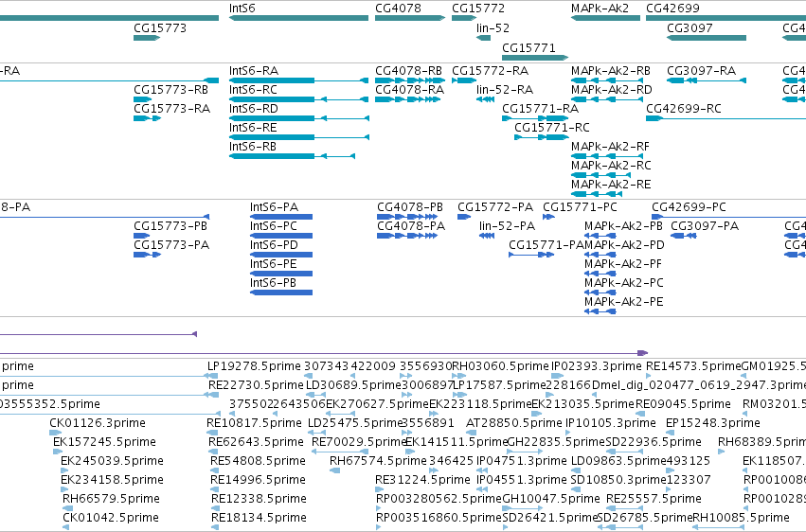Screen dimensions: 806x532
Task: Select the CG3097 gene label
Action: [690, 28]
